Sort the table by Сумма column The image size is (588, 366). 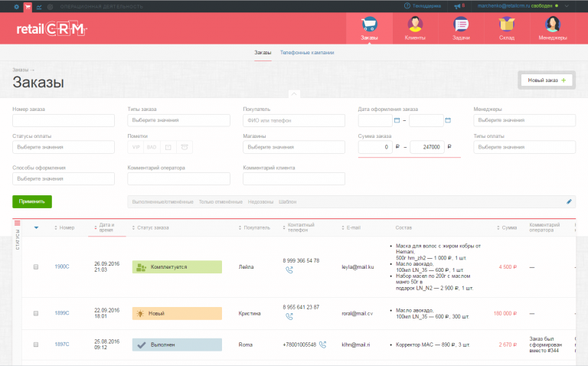click(x=507, y=227)
